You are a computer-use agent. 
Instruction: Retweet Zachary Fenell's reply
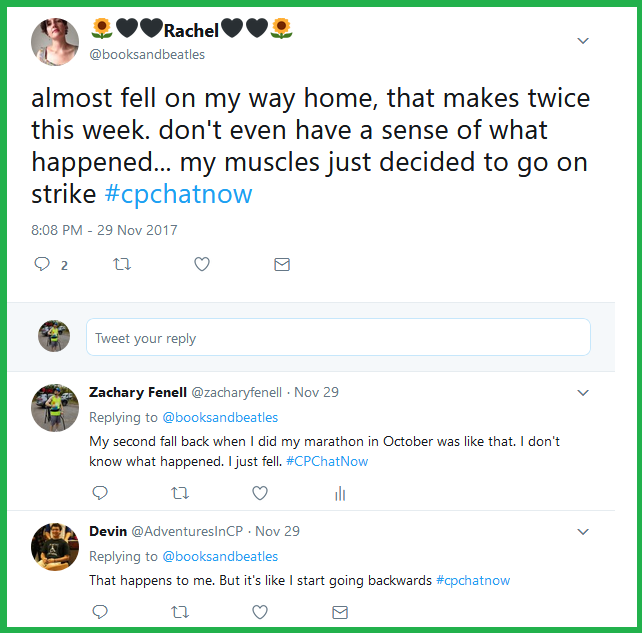click(180, 492)
